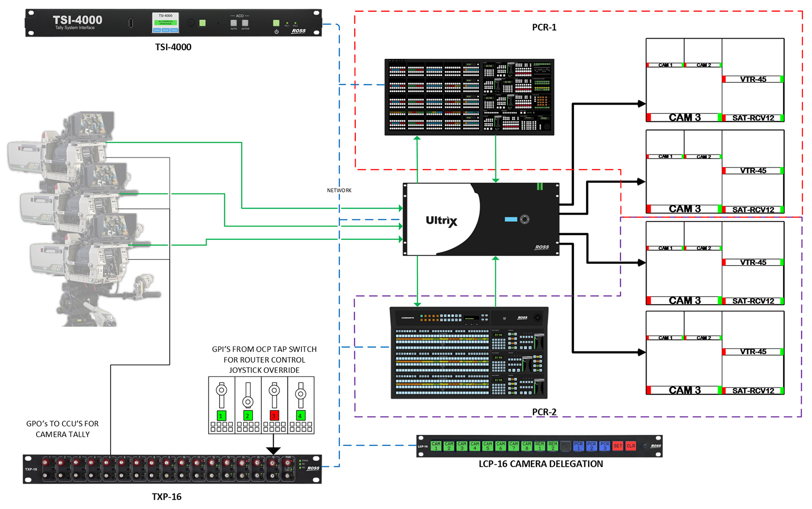The height and width of the screenshot is (509, 812).
Task: Select CAM 2 on the LCP-16 panel
Action: [x=449, y=446]
